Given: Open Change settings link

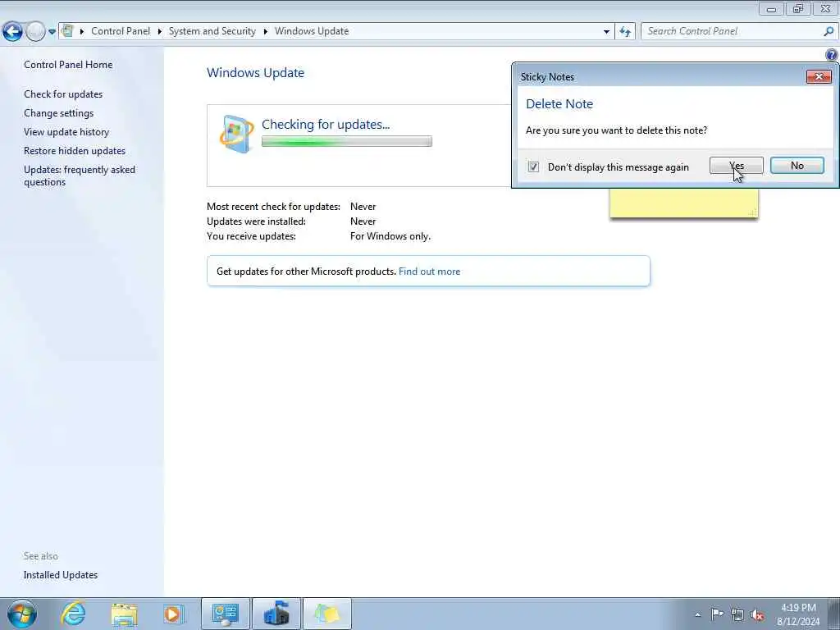Looking at the screenshot, I should coord(58,113).
